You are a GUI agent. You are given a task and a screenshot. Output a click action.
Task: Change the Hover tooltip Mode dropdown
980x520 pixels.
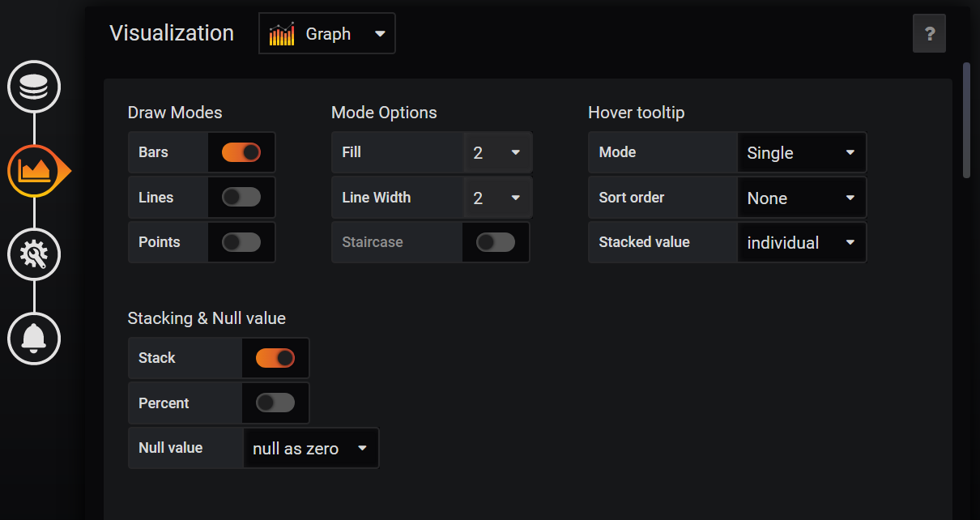click(x=801, y=152)
